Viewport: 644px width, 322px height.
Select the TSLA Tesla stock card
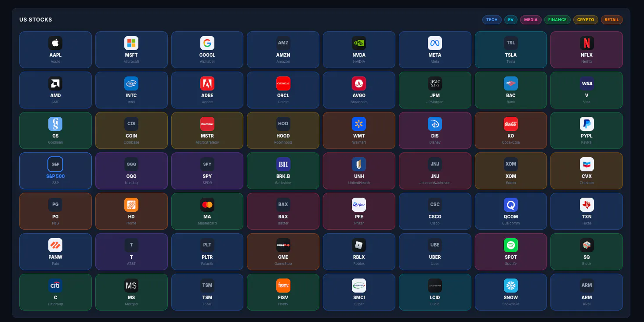(x=511, y=50)
